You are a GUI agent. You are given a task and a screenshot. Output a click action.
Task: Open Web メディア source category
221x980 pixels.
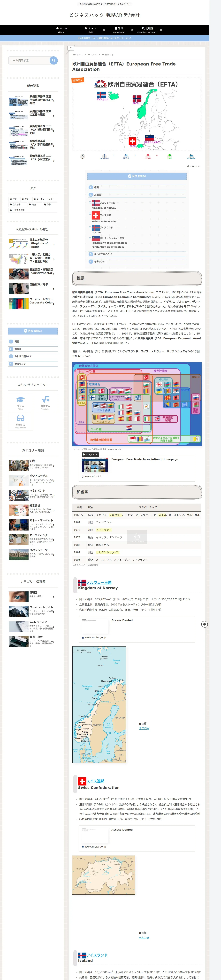pos(33,627)
